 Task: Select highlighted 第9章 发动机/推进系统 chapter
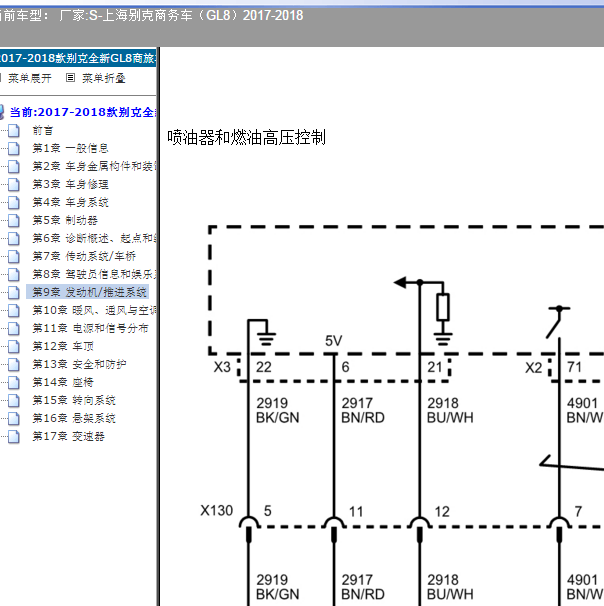tap(89, 292)
